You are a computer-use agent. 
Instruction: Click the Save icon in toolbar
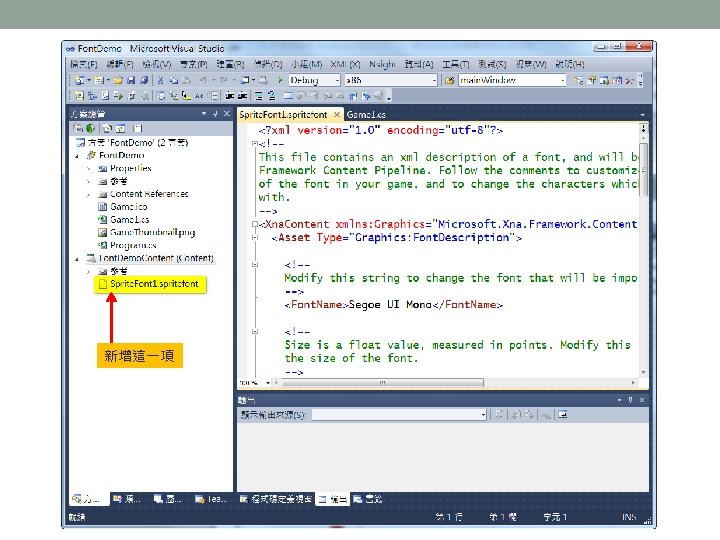(x=131, y=80)
